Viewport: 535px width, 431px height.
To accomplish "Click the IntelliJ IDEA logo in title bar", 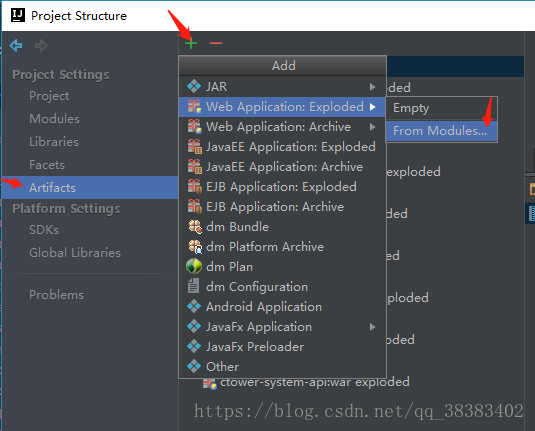I will (x=18, y=15).
